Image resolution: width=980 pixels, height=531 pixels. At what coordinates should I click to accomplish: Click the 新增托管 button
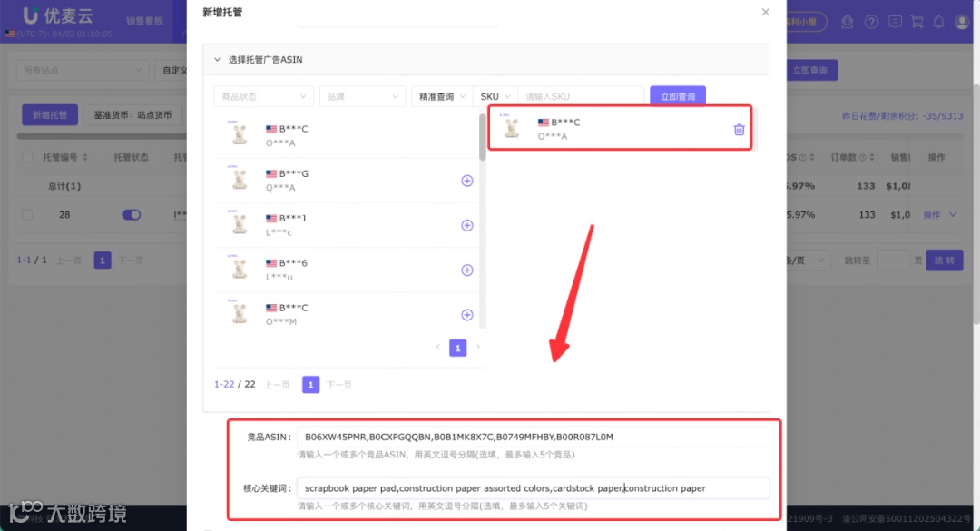tap(49, 114)
